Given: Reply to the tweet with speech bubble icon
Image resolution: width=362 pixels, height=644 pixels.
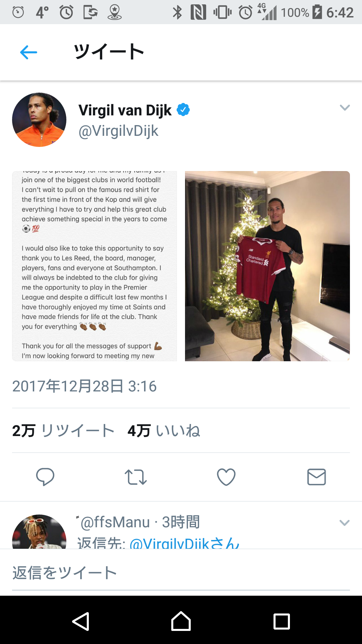Looking at the screenshot, I should 45,477.
